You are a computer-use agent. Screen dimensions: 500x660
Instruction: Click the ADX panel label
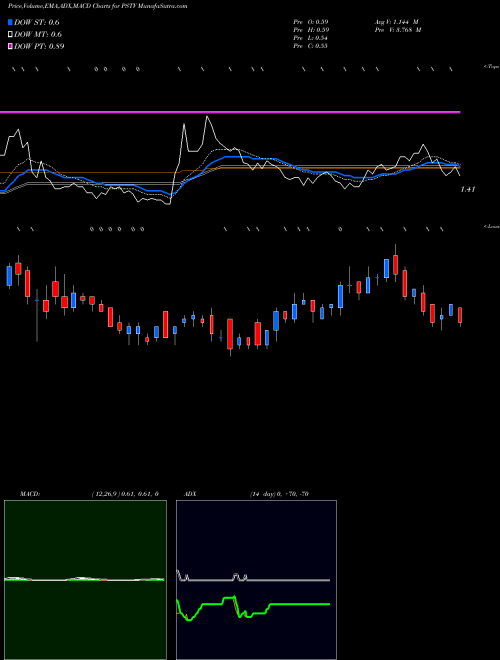click(190, 494)
